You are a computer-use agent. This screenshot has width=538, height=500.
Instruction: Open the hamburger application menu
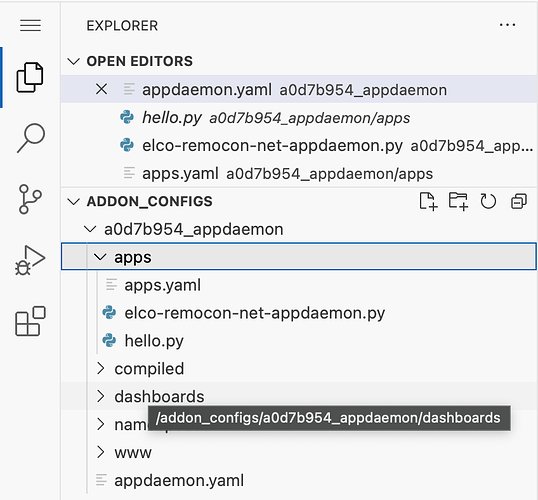pos(30,26)
